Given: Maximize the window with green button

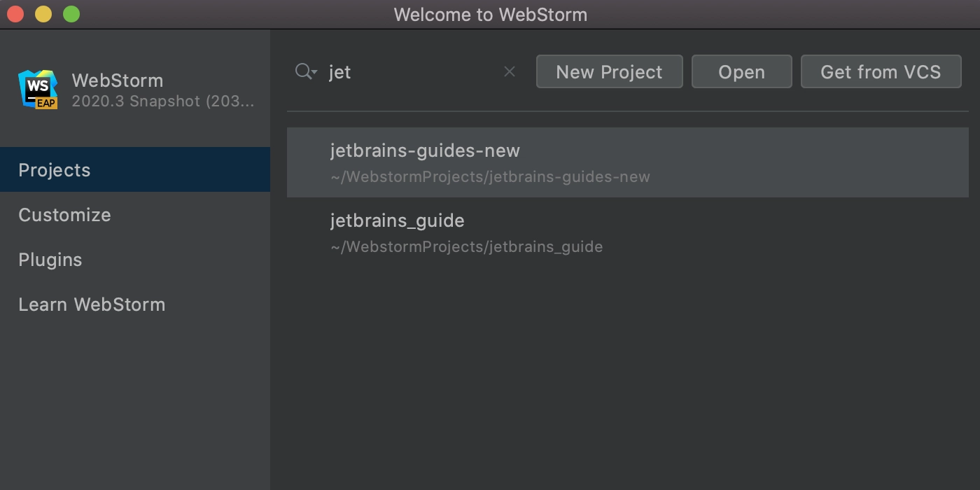Looking at the screenshot, I should pos(71,14).
